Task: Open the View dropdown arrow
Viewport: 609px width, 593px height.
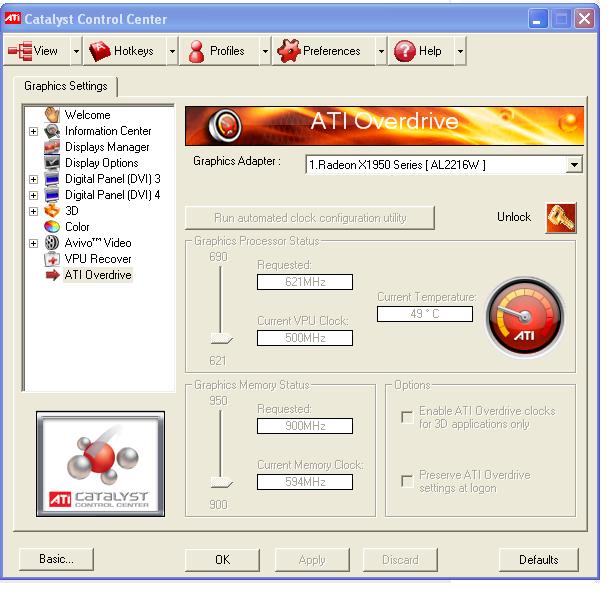Action: (77, 51)
